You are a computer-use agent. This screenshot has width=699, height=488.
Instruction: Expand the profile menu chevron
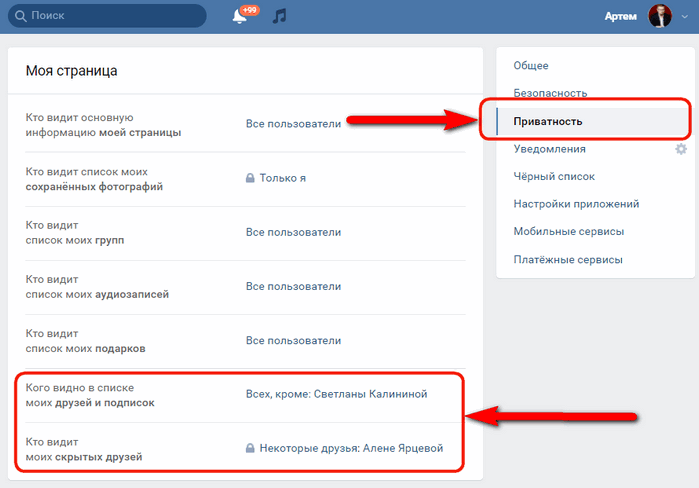(x=684, y=16)
